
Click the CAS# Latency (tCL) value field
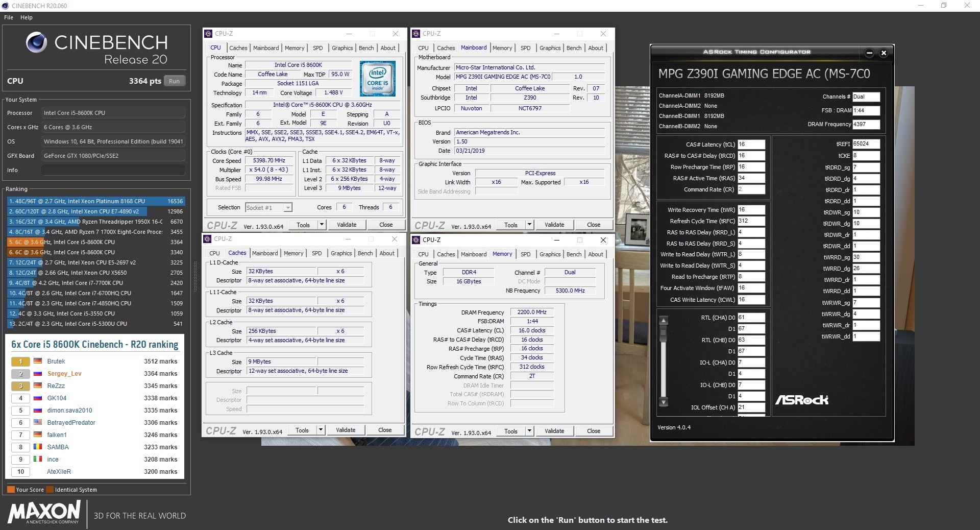click(x=751, y=144)
